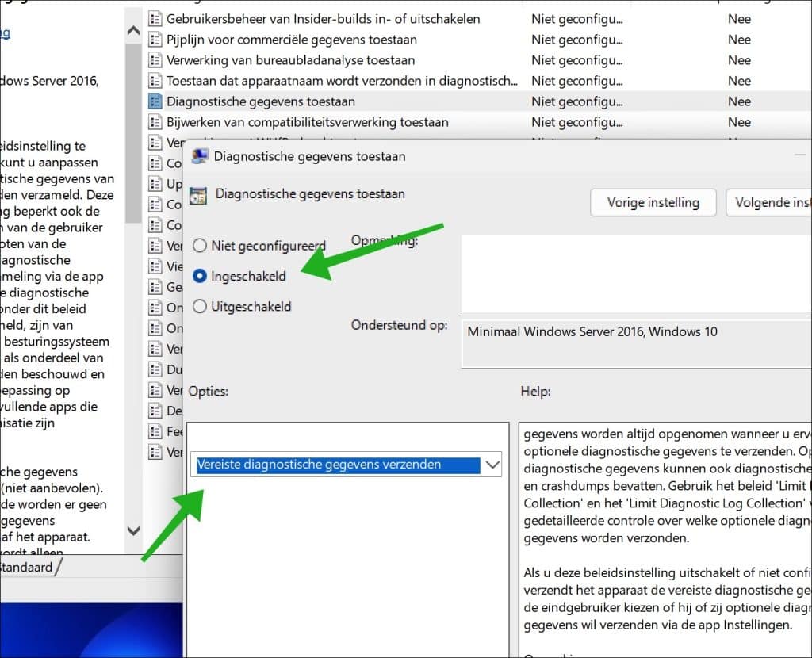The width and height of the screenshot is (812, 658).
Task: Click the up chevron atop the description pane
Action: pos(133,30)
